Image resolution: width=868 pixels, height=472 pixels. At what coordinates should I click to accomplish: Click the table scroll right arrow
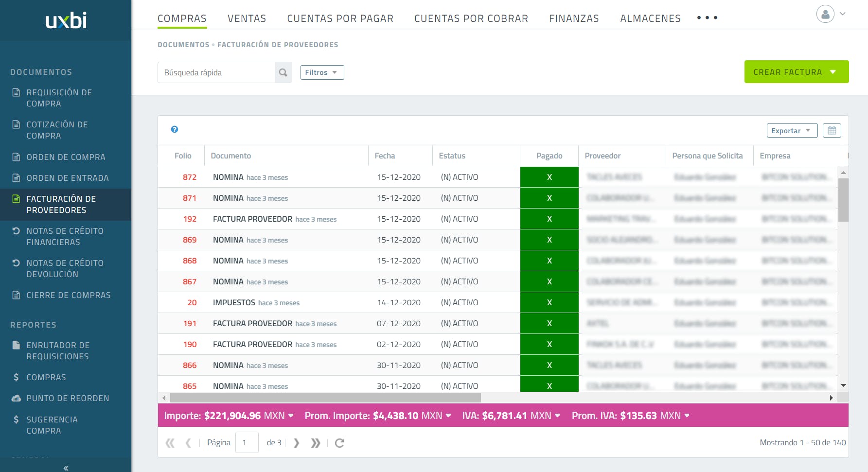click(831, 398)
